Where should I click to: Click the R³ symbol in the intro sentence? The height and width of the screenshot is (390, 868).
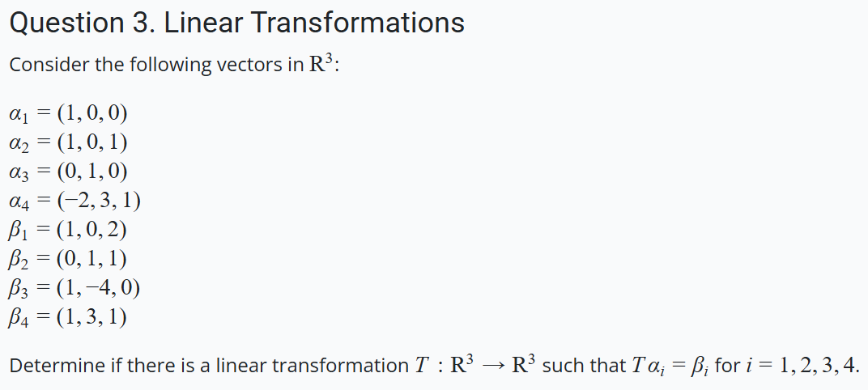(322, 64)
